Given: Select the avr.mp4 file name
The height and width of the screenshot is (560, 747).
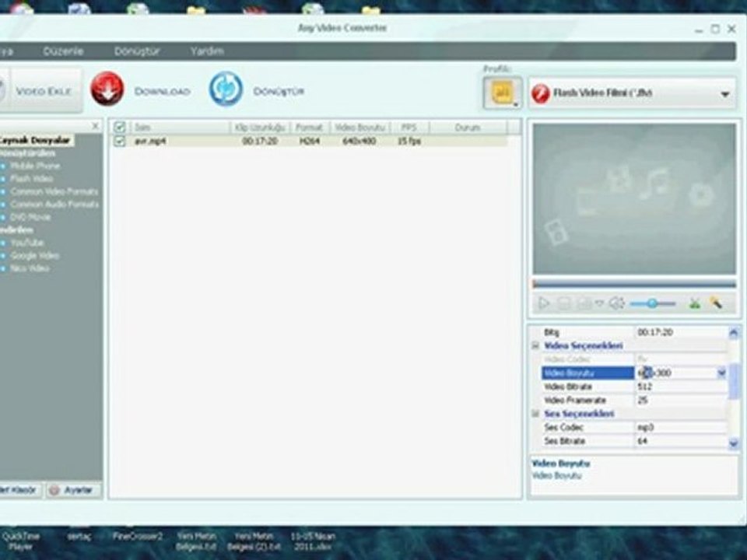Looking at the screenshot, I should pos(150,141).
